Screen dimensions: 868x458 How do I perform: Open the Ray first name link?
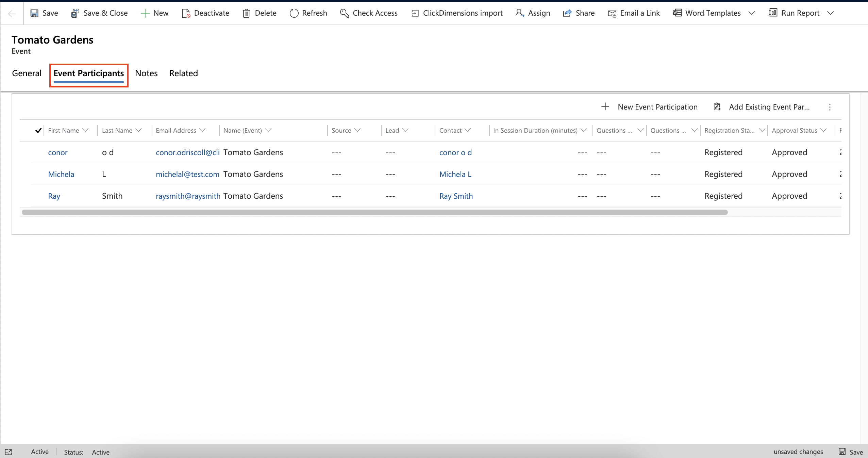point(54,196)
